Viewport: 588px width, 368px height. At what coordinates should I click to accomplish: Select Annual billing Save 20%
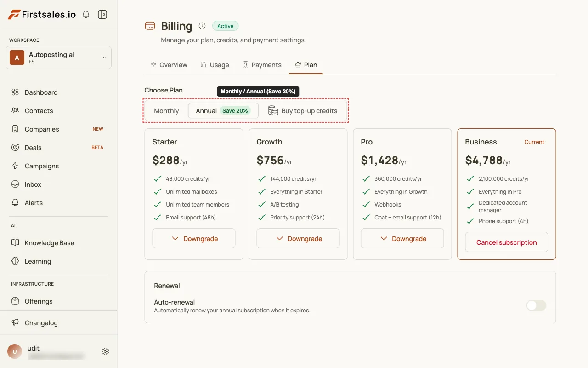(x=223, y=111)
